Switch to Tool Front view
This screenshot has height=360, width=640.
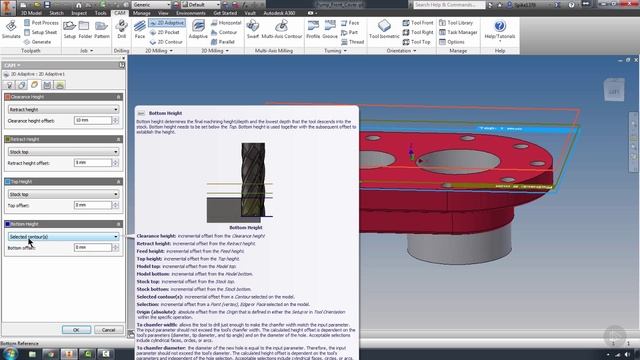tap(418, 23)
